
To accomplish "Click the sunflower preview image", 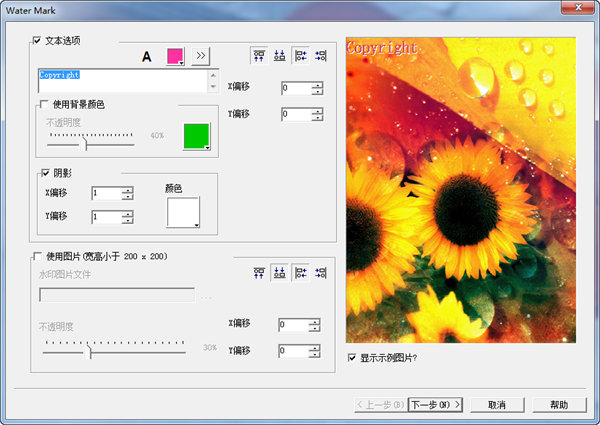I will coord(461,190).
